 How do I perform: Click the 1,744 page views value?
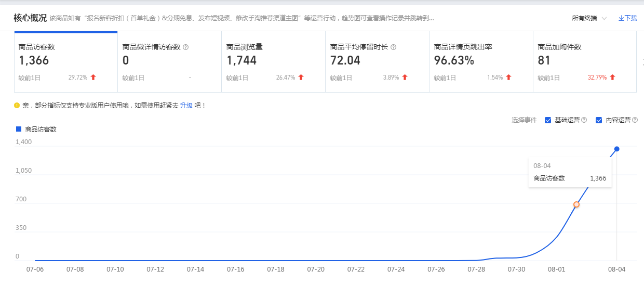coord(242,61)
